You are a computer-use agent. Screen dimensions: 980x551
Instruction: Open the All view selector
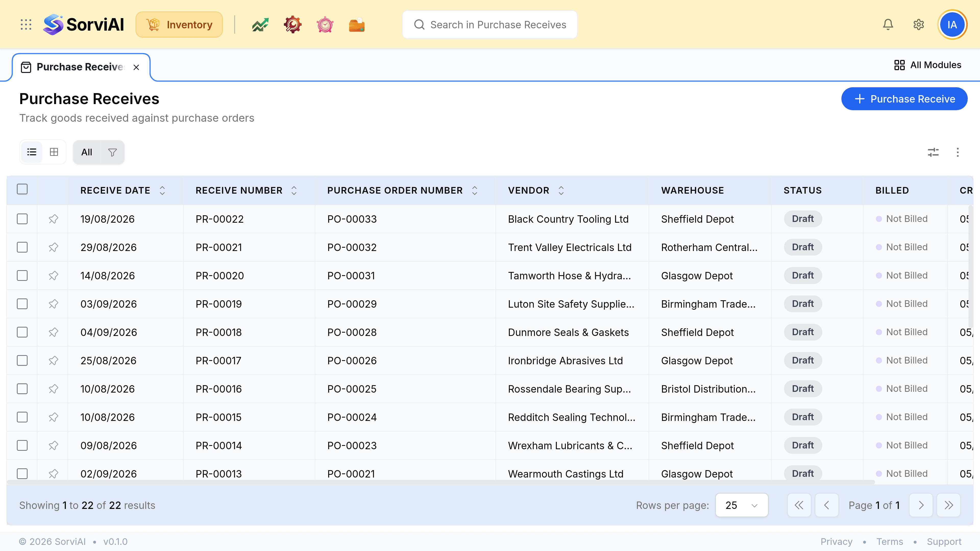[87, 152]
